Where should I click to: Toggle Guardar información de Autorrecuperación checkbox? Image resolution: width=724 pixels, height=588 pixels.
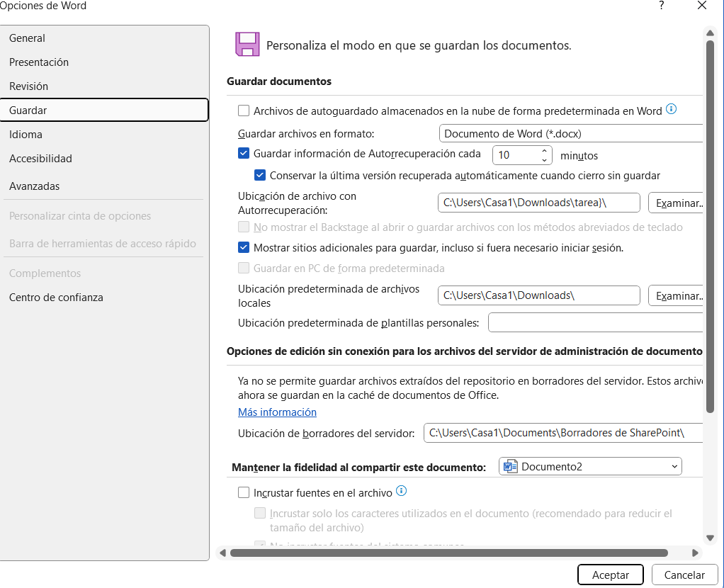pyautogui.click(x=244, y=153)
